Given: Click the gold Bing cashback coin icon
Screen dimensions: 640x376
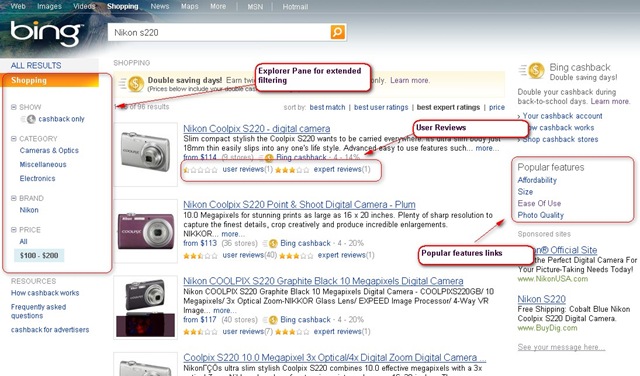Looking at the screenshot, I should click(536, 71).
